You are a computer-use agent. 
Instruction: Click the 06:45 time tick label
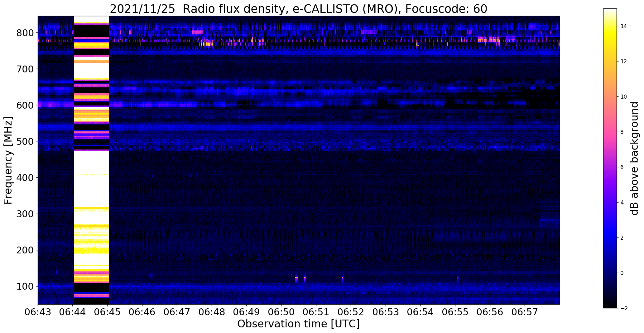tap(108, 312)
